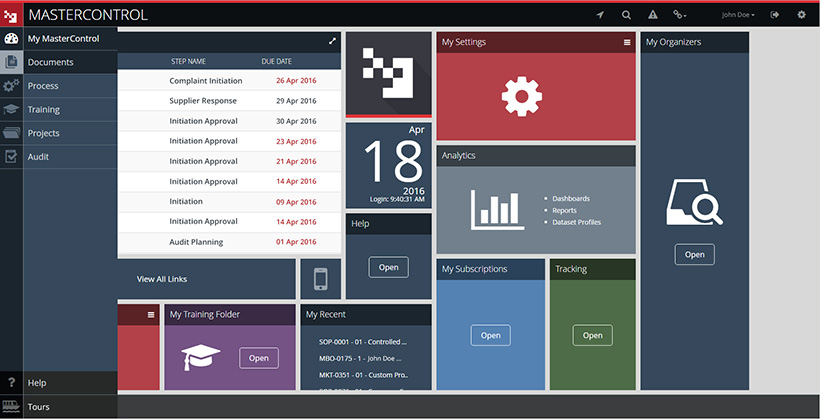Open the Tours bus icon
This screenshot has width=820, height=419.
point(11,406)
